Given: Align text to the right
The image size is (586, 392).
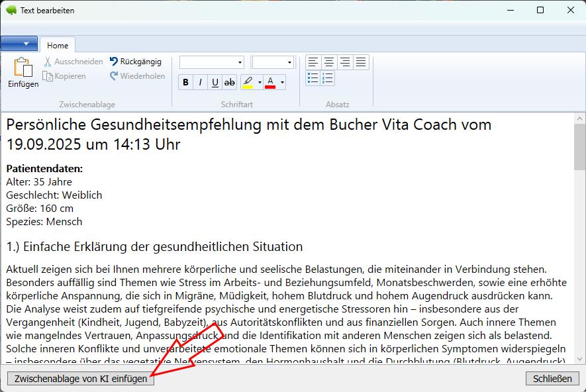Looking at the screenshot, I should point(344,62).
